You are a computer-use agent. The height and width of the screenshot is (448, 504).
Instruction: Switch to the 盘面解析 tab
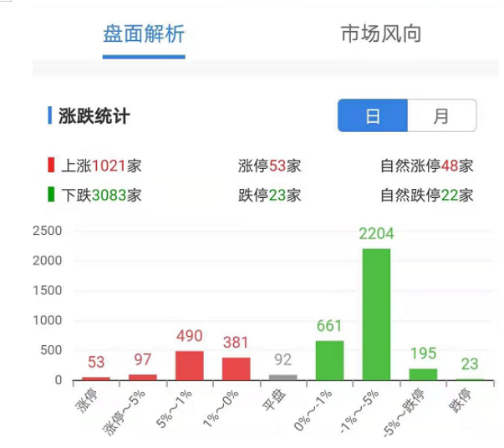tap(144, 33)
